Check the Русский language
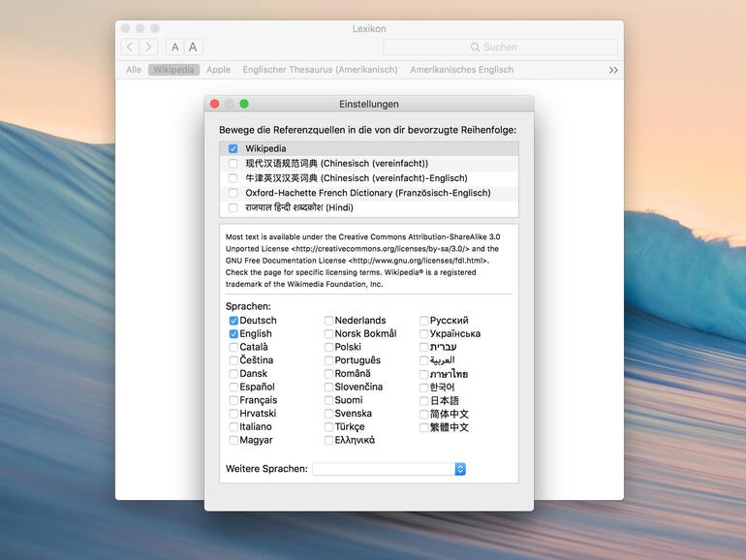The image size is (746, 560). point(424,321)
